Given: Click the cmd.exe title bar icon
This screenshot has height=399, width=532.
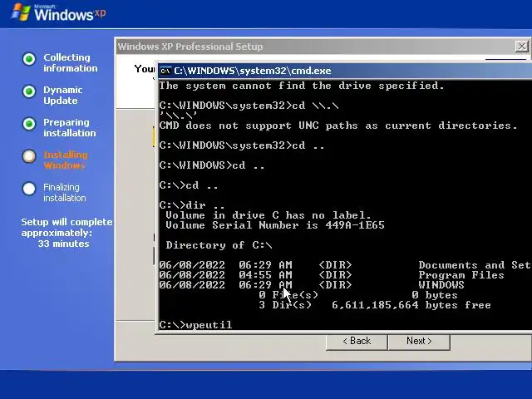Looking at the screenshot, I should pyautogui.click(x=165, y=71).
